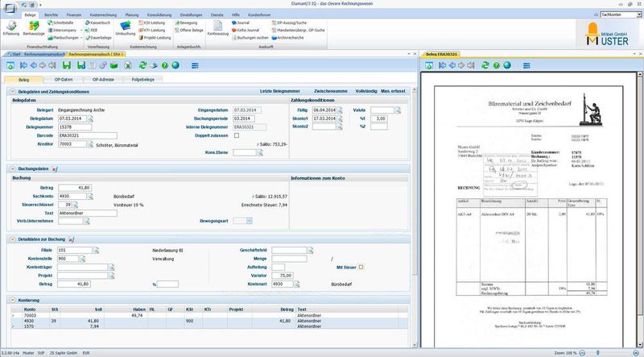
Task: Open the Start document tab
Action: tap(14, 54)
